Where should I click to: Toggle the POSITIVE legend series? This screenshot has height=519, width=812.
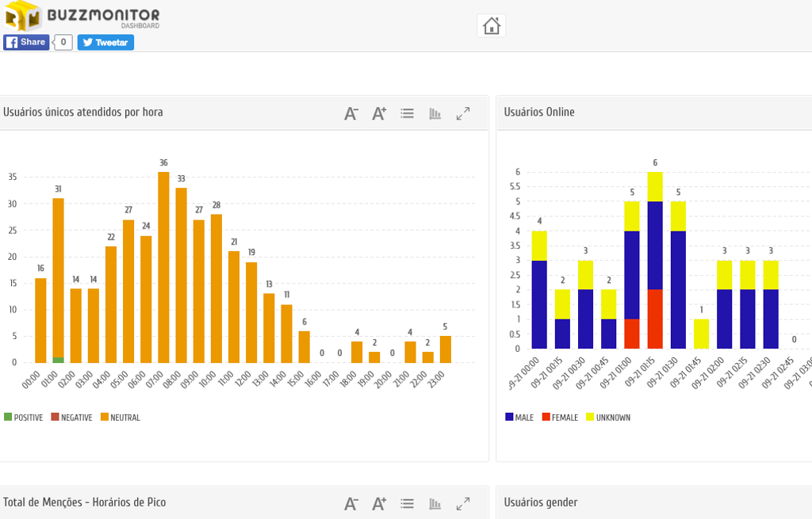pos(24,418)
